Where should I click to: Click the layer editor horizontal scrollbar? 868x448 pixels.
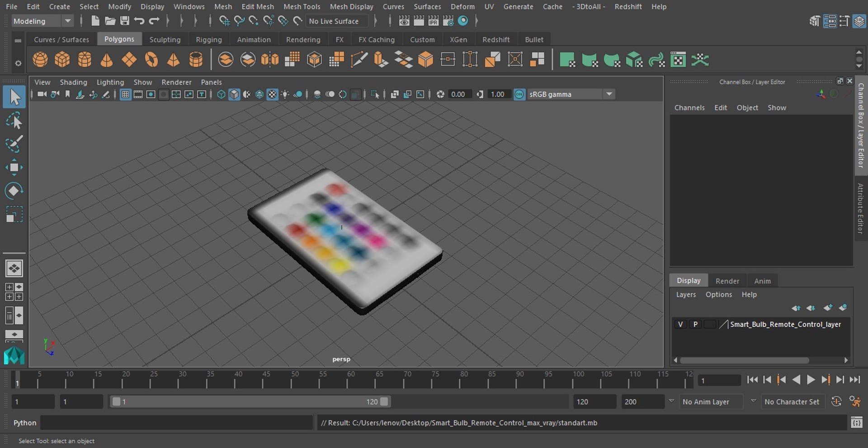point(744,360)
